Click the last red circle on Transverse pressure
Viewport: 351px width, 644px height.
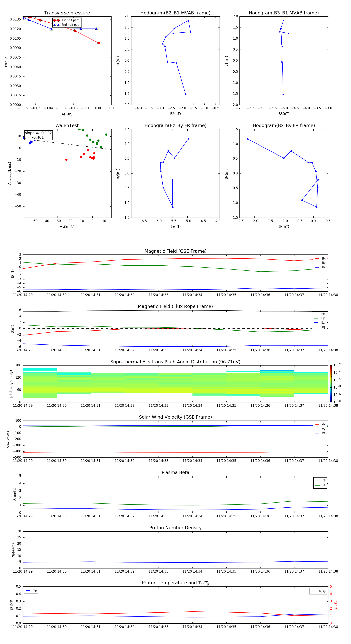tap(99, 43)
